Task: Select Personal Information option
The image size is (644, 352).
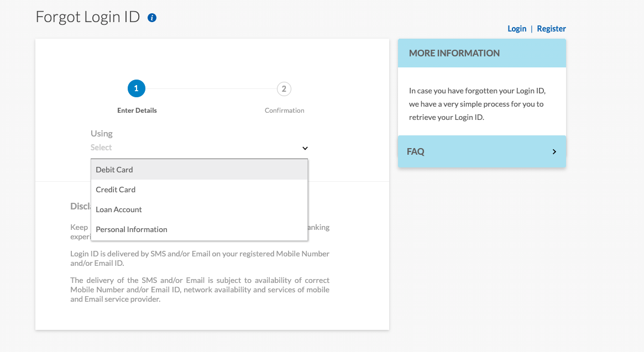Action: pos(131,229)
